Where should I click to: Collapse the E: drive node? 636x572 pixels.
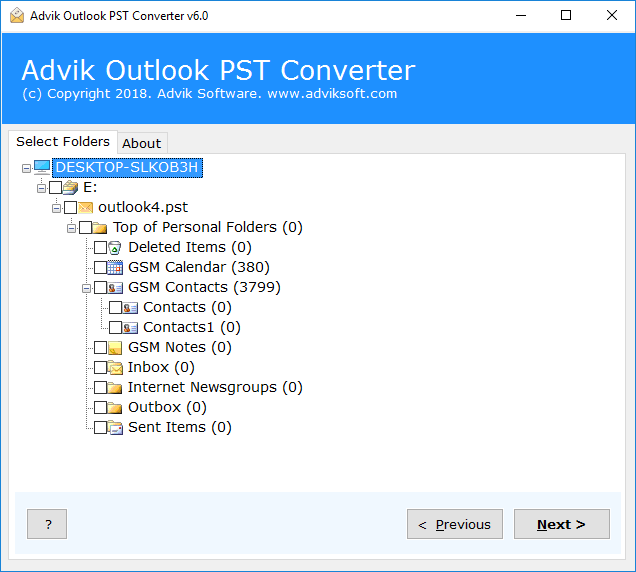[x=41, y=188]
